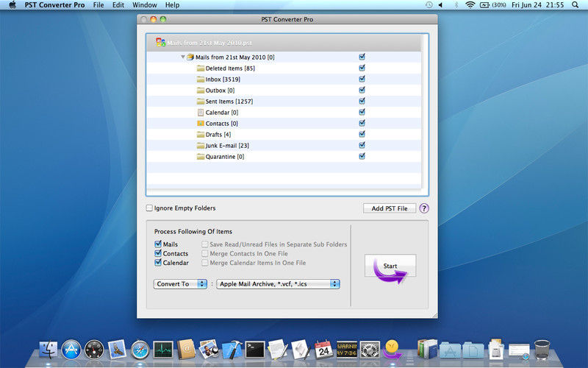Open the Window menu

tap(144, 5)
